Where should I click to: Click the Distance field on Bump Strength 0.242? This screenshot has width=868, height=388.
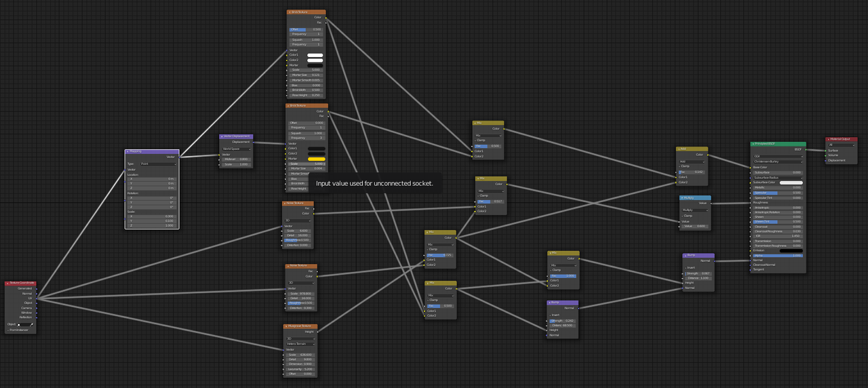[x=562, y=325]
